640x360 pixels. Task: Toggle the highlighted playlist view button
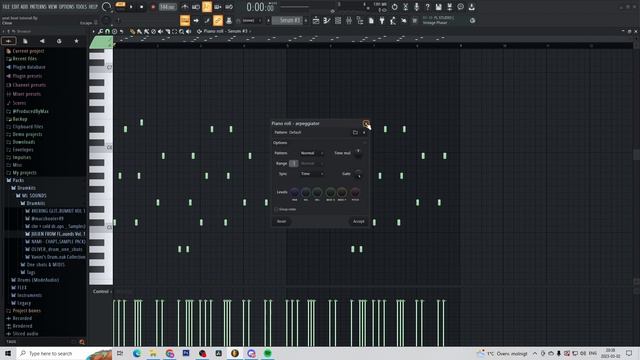(184, 20)
